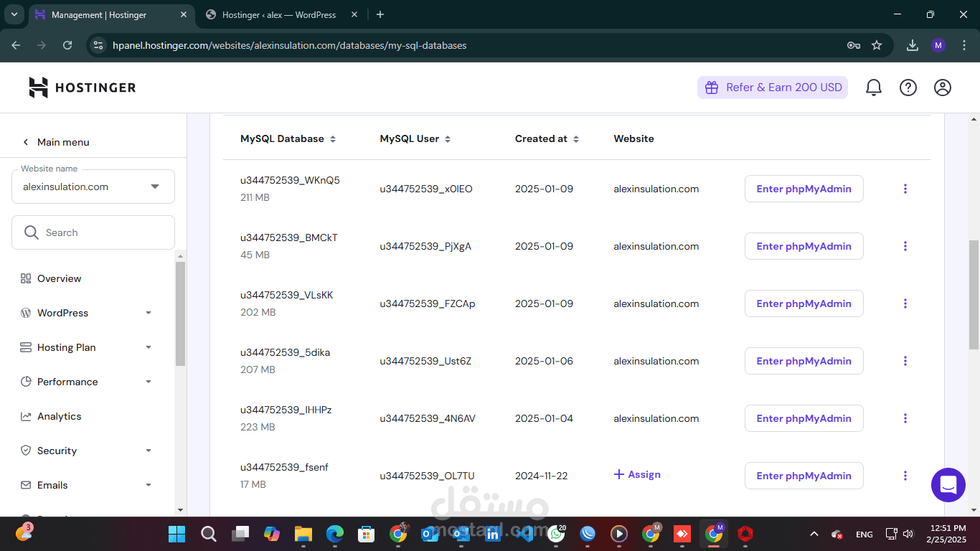
Task: Assign a website to u344752539_fsenf
Action: [x=637, y=474]
